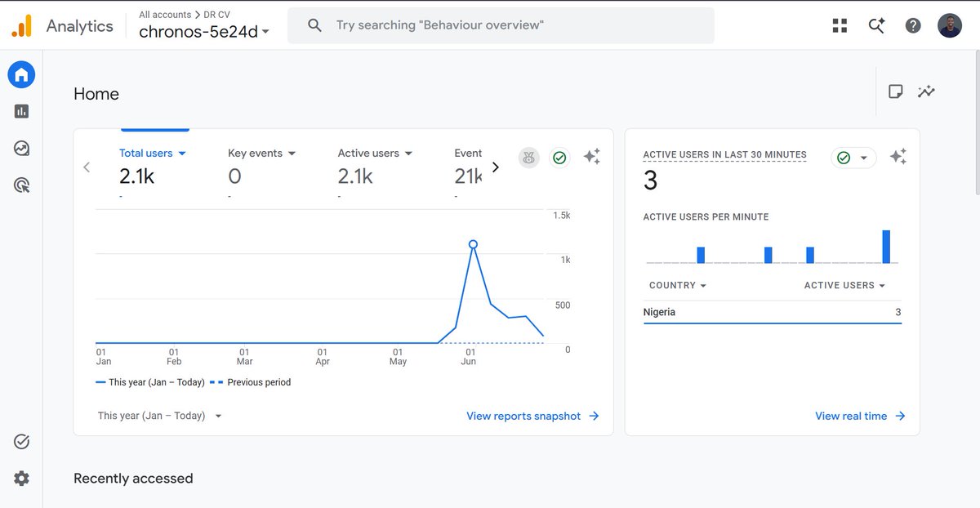980x508 pixels.
Task: Expand the Total users metric dropdown
Action: (182, 154)
